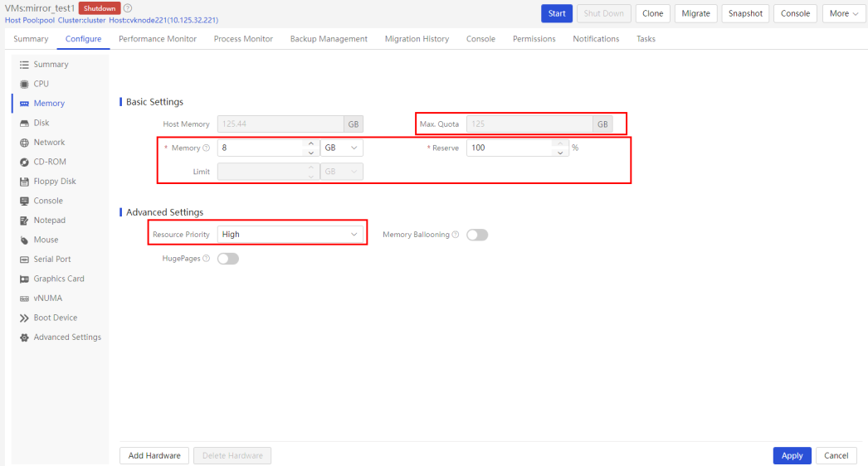
Task: Open the Resource Priority dropdown
Action: [x=290, y=235]
